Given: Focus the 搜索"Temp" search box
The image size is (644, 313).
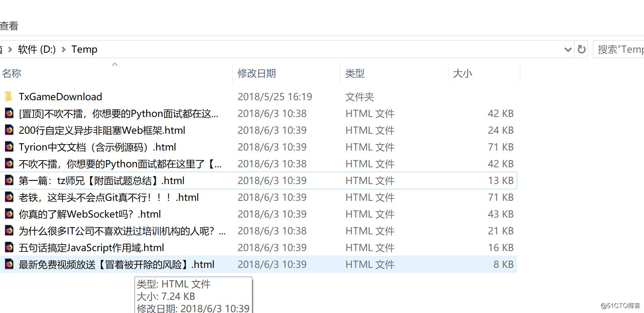Looking at the screenshot, I should tap(618, 50).
